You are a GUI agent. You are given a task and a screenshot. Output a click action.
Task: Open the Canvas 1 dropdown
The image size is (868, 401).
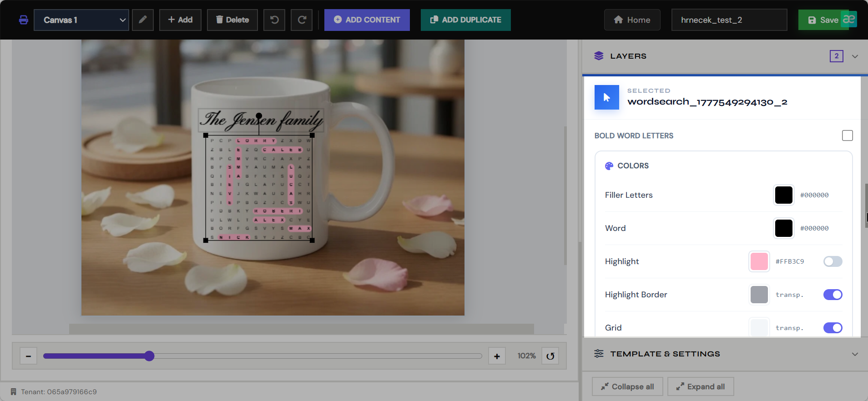click(x=81, y=20)
